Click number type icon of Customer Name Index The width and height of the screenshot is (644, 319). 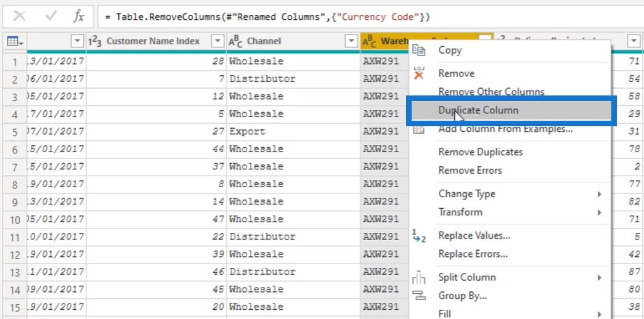pyautogui.click(x=95, y=41)
